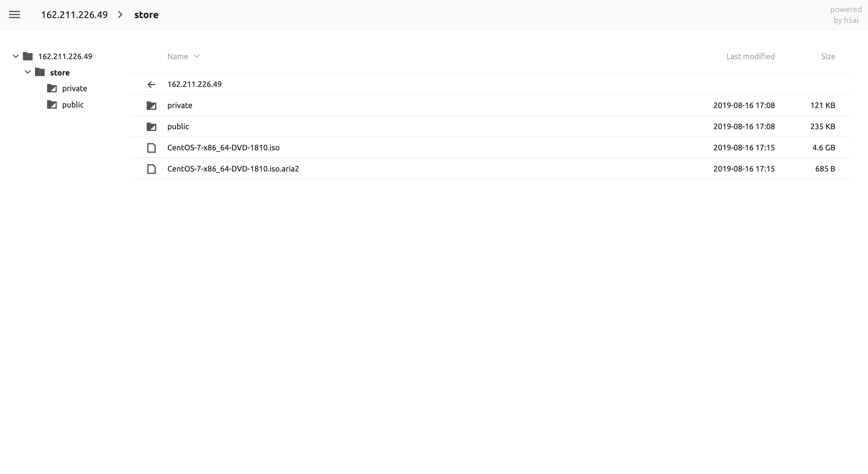
Task: Click the 162.211.226.49 breadcrumb
Action: pyautogui.click(x=75, y=14)
